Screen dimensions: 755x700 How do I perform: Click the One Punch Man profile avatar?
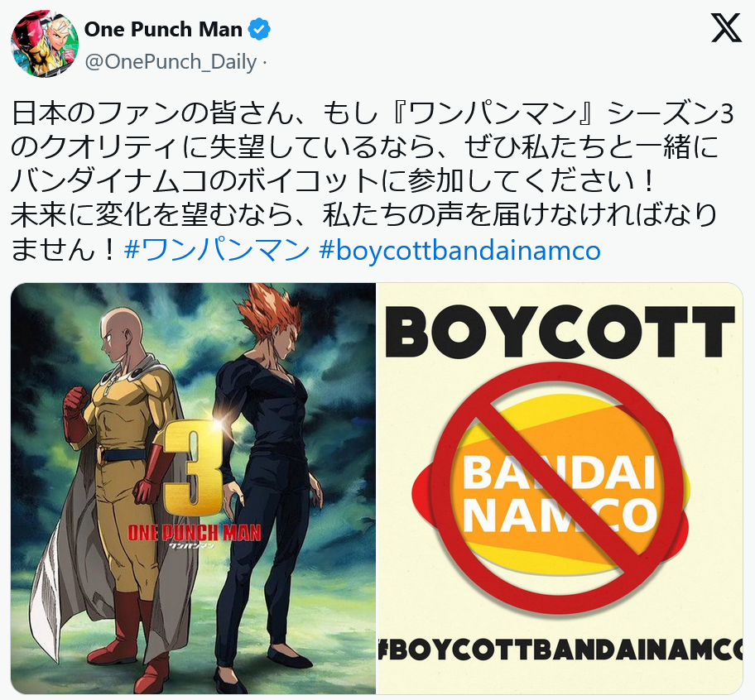click(45, 44)
